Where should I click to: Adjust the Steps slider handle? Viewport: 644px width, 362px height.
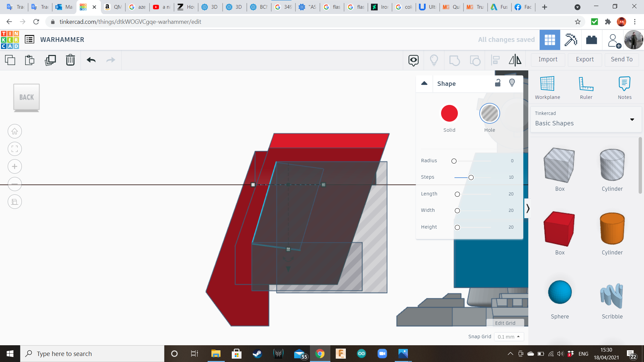pos(471,177)
